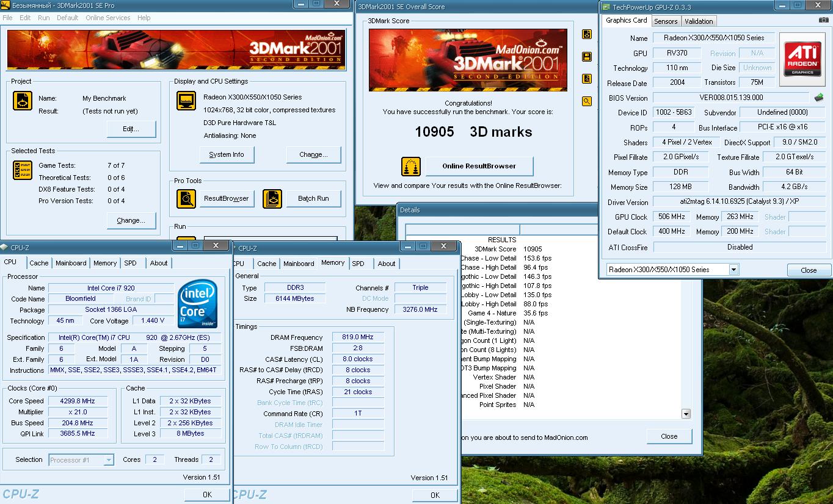Switch to Mainboard tab in left CPU-Z window
The image size is (833, 504).
tap(71, 263)
